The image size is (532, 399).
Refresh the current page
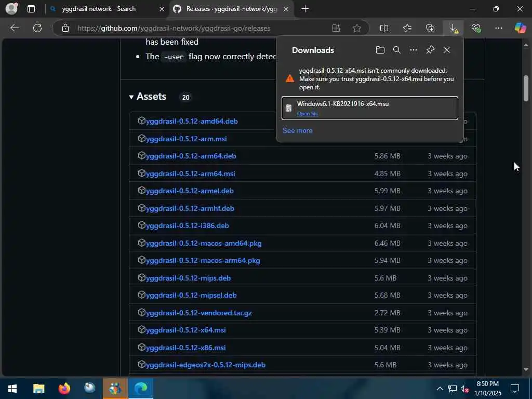tap(37, 28)
